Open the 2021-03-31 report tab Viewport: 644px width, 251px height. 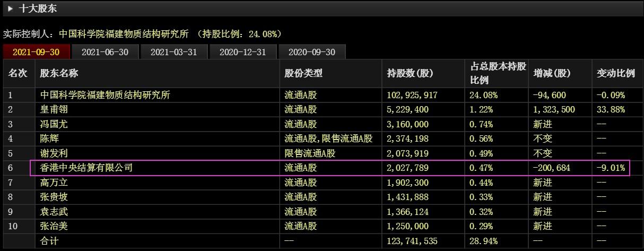coord(173,52)
